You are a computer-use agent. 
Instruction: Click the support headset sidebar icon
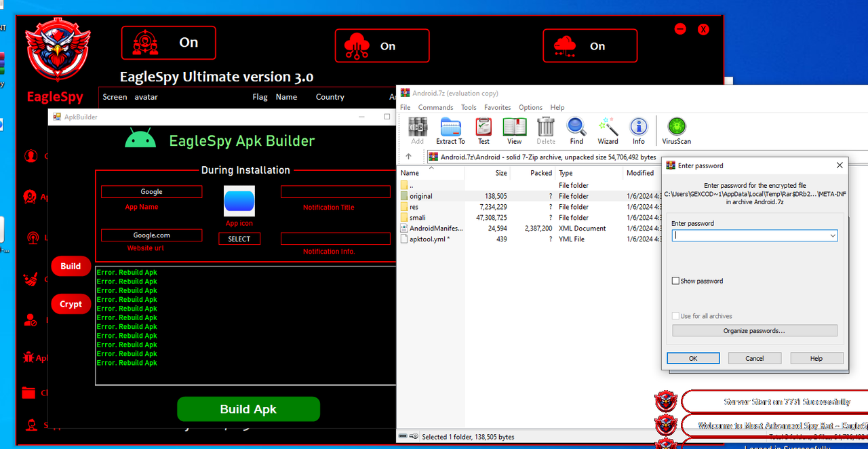(31, 425)
